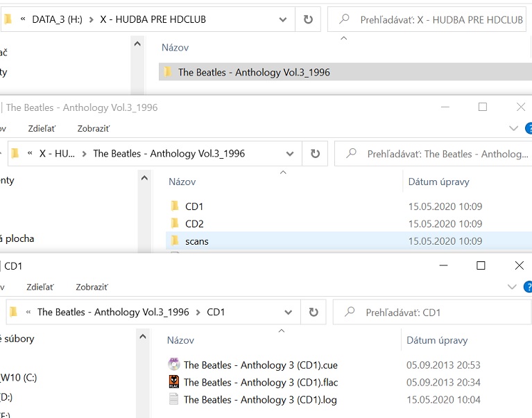Click hidden path chevrons « in middle window address bar
The height and width of the screenshot is (418, 532).
[30, 153]
